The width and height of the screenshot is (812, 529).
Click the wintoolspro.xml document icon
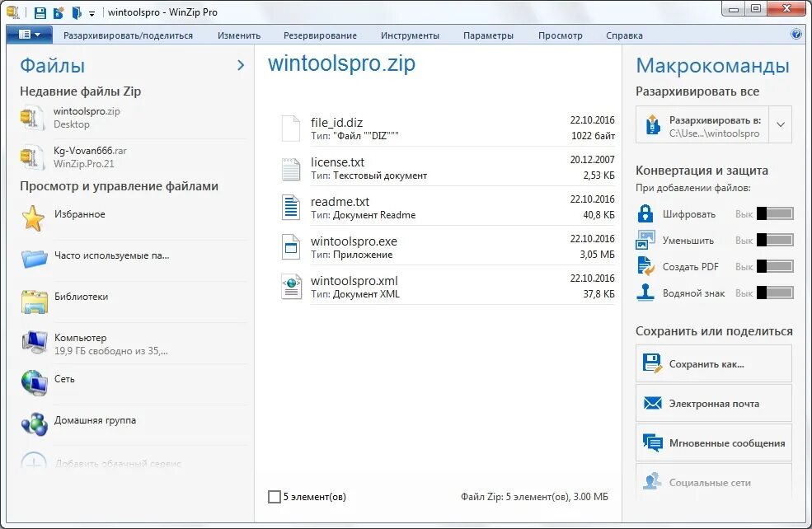click(x=291, y=287)
